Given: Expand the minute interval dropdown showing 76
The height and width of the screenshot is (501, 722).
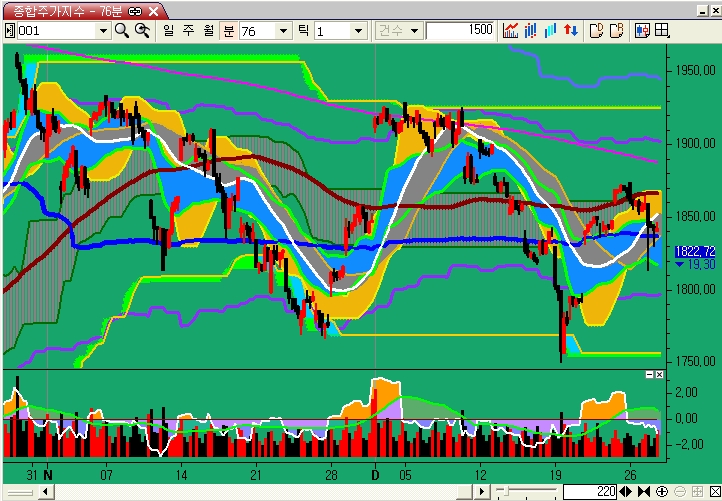Looking at the screenshot, I should [284, 31].
